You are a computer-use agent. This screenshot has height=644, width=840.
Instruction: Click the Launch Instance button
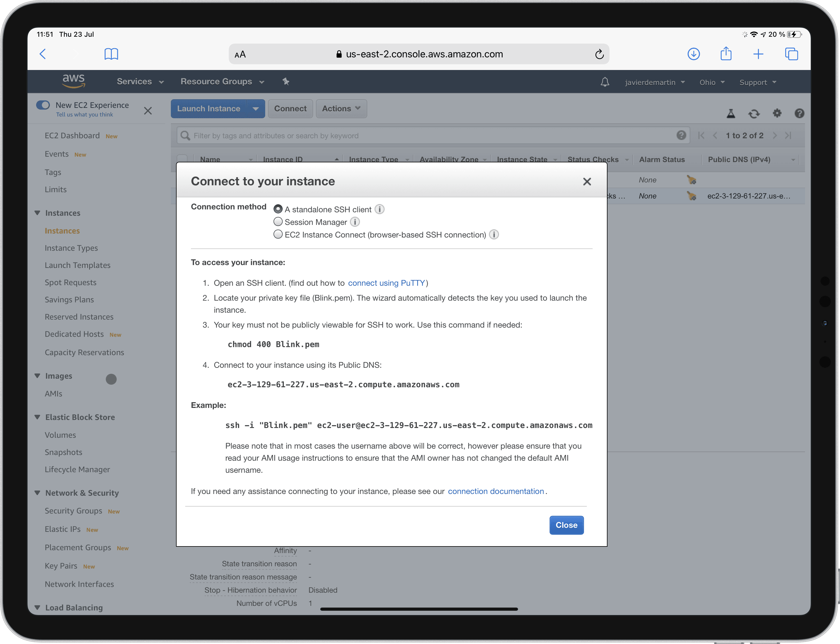click(x=209, y=109)
